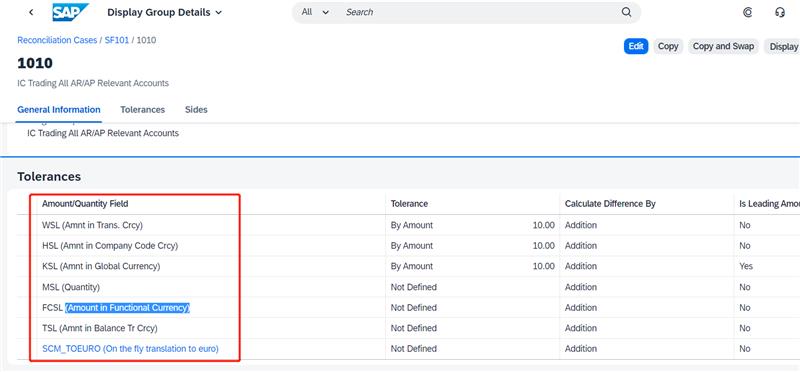Open Reconciliation Cases breadcrumb link
This screenshot has height=372, width=800.
57,40
